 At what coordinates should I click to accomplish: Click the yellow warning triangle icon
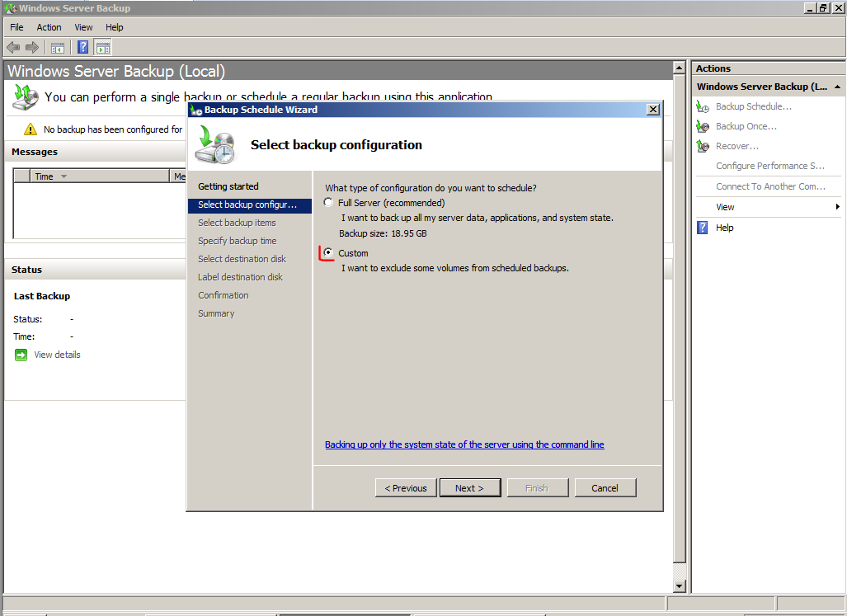click(x=31, y=129)
